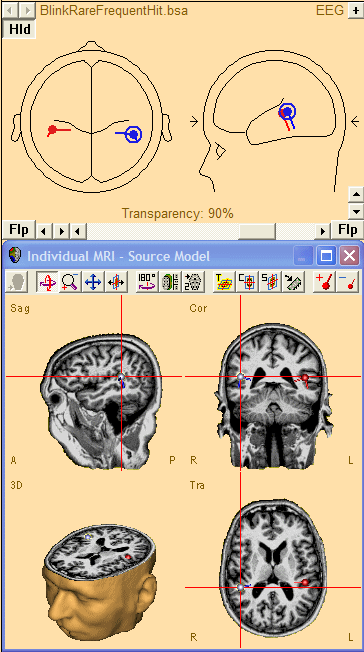The height and width of the screenshot is (652, 364).
Task: Click the down arrow beside Transparency text
Action: [x=356, y=211]
